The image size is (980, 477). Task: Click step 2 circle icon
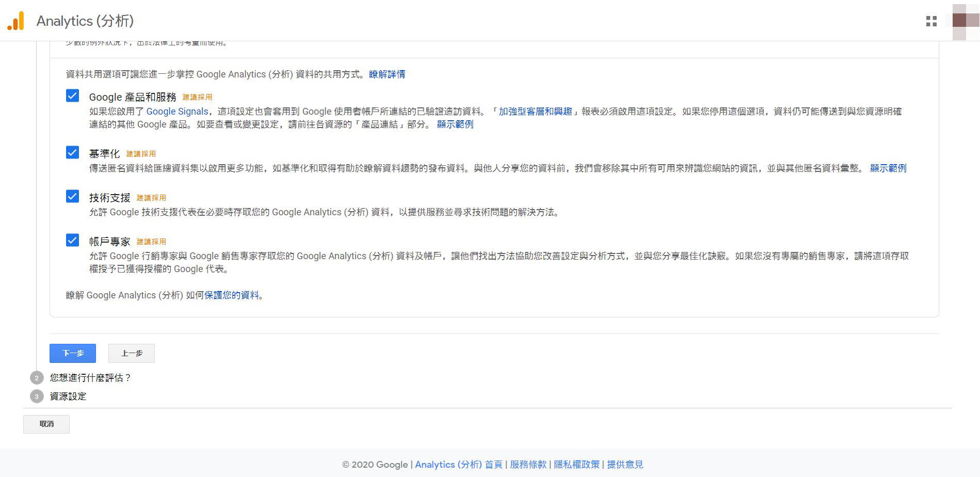click(37, 378)
